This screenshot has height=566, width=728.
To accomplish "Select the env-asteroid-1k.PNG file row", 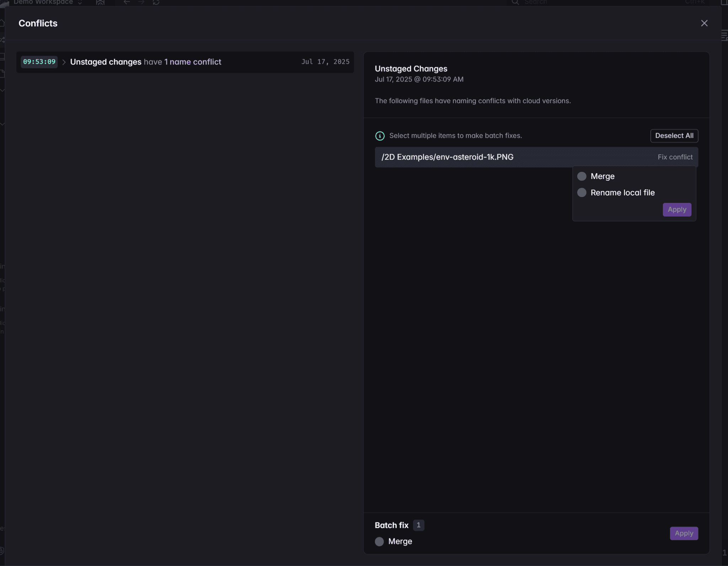I will click(x=447, y=157).
